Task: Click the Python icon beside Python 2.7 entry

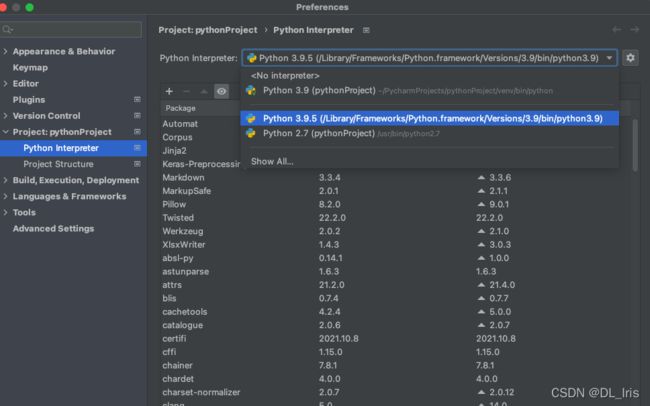Action: (251, 133)
